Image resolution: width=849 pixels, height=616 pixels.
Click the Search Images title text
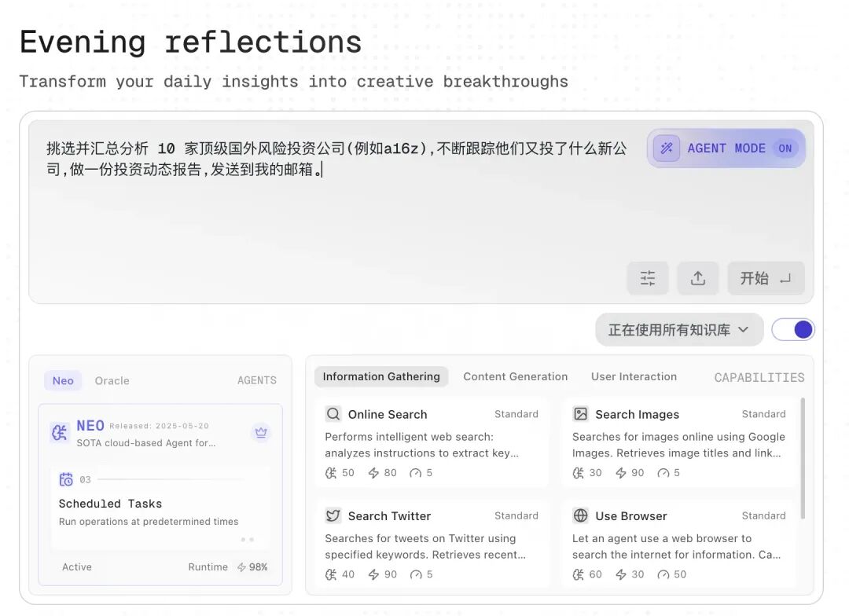tap(638, 415)
